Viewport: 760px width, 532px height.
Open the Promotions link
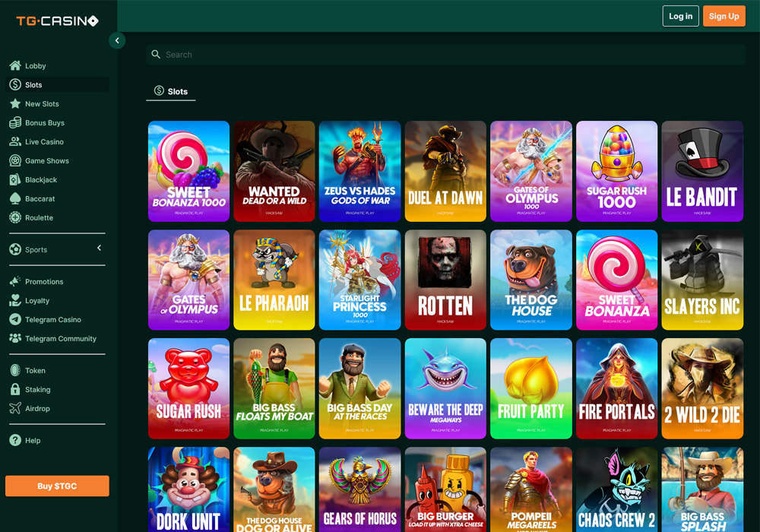click(x=57, y=281)
